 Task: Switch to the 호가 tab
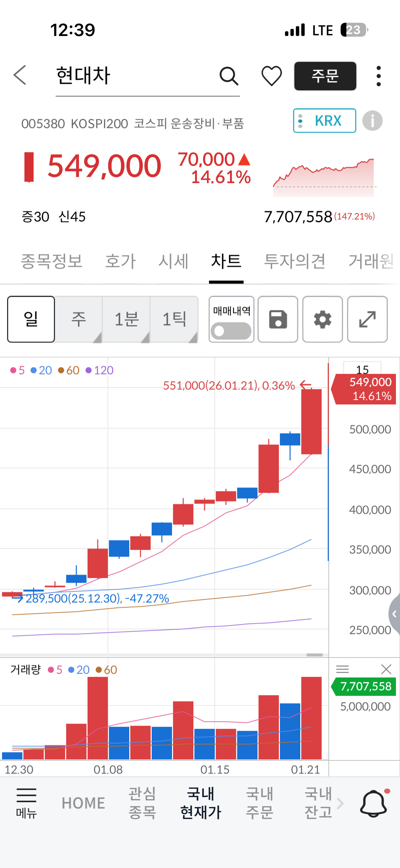pos(120,261)
